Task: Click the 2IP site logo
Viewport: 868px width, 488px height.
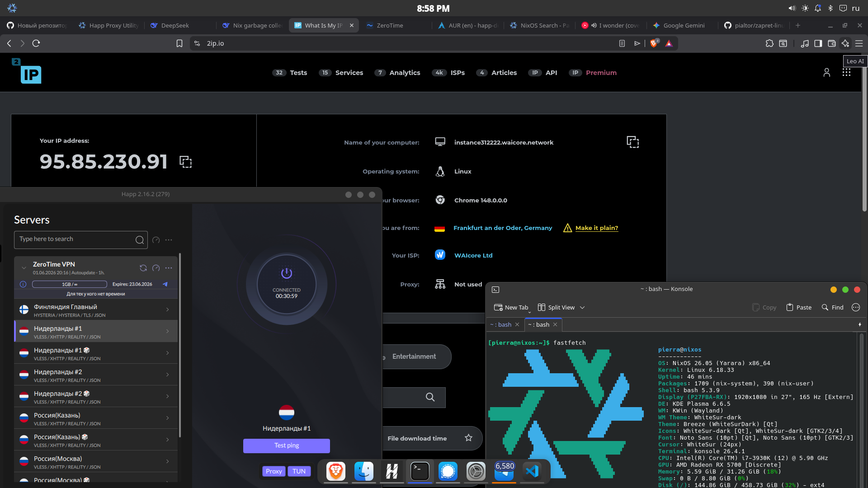Action: tap(27, 71)
